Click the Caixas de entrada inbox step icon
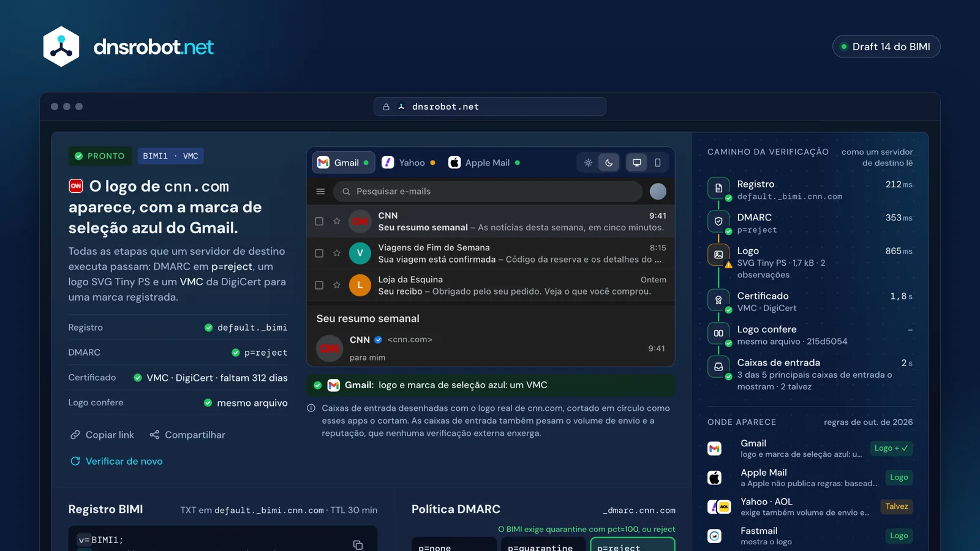Image resolution: width=980 pixels, height=551 pixels. point(718,367)
